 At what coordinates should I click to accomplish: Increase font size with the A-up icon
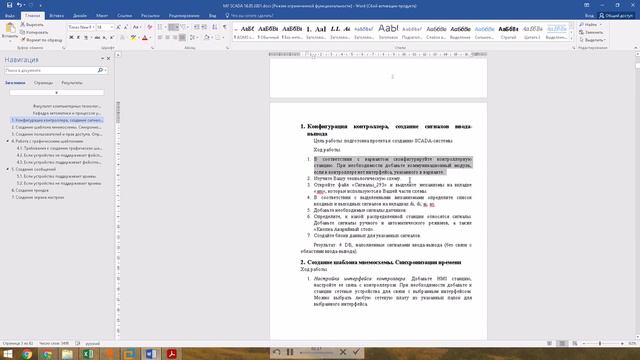(118, 27)
